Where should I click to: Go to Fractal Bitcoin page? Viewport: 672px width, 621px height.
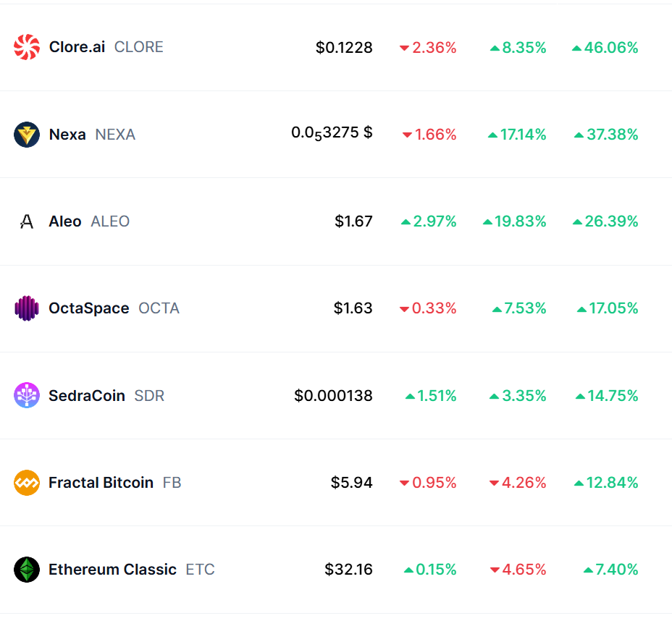(101, 483)
